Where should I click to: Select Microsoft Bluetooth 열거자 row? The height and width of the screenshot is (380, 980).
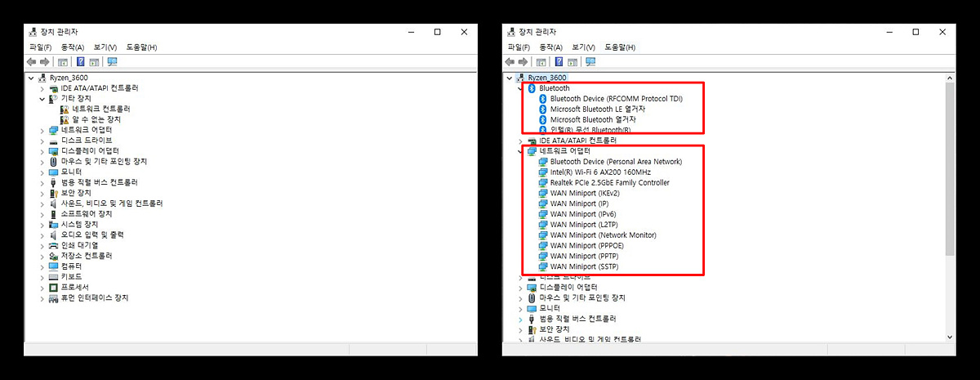pos(592,119)
